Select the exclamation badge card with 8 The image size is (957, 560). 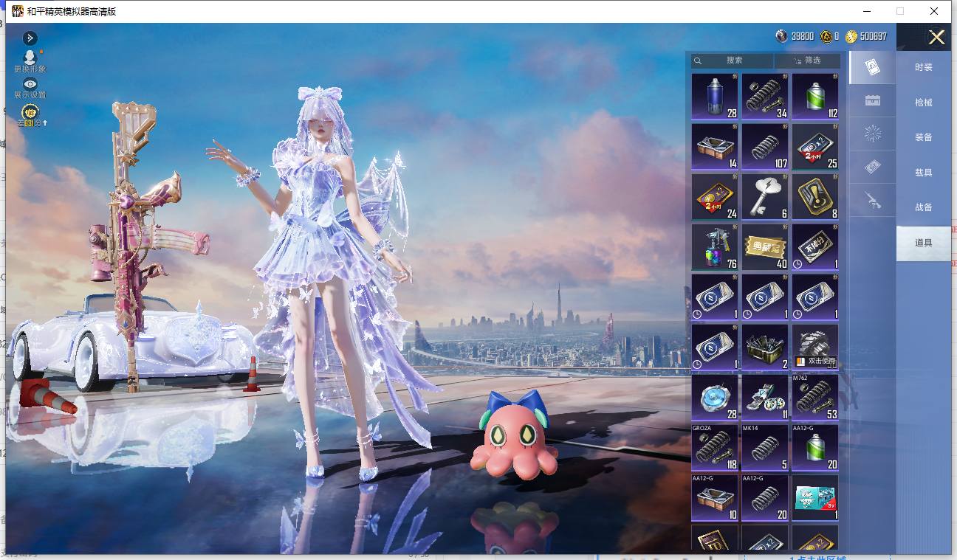(815, 197)
